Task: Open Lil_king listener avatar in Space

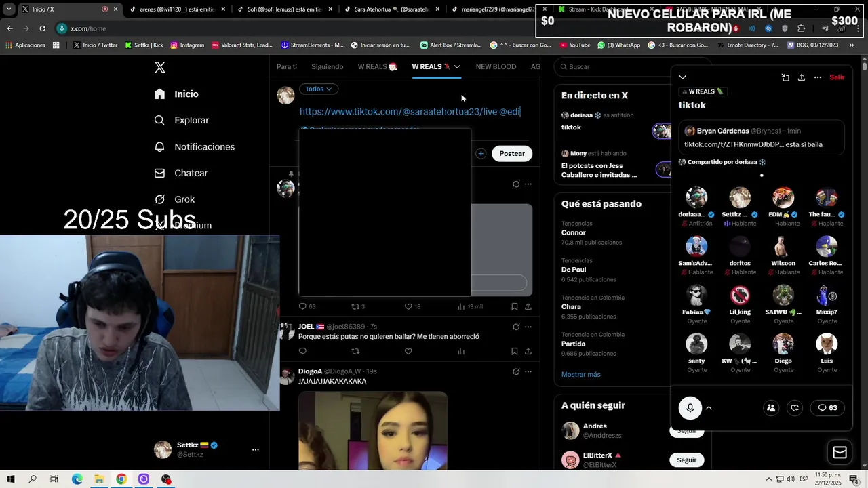Action: tap(740, 296)
